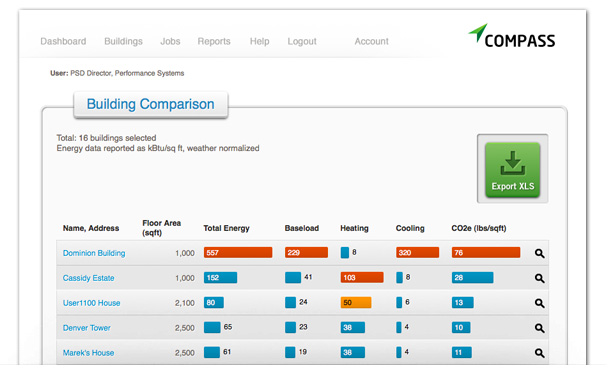This screenshot has width=608, height=373.
Task: Click the Logout link
Action: pyautogui.click(x=302, y=41)
